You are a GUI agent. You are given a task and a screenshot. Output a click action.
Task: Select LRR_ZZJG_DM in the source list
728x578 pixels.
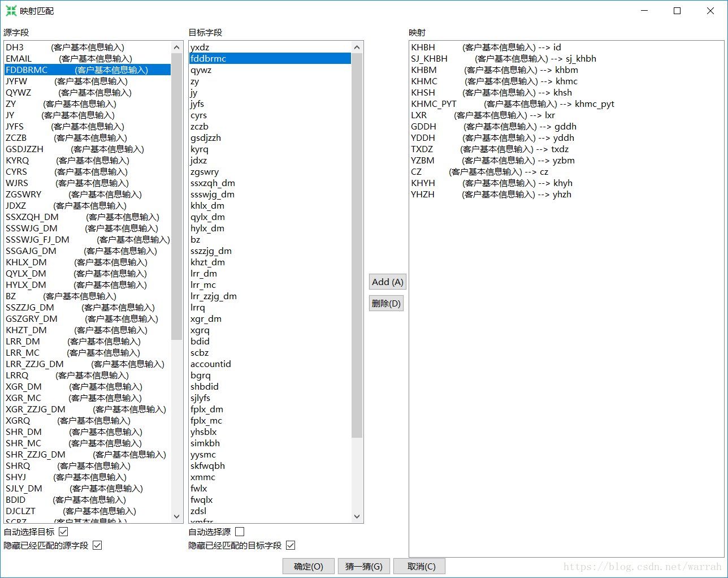coord(87,364)
